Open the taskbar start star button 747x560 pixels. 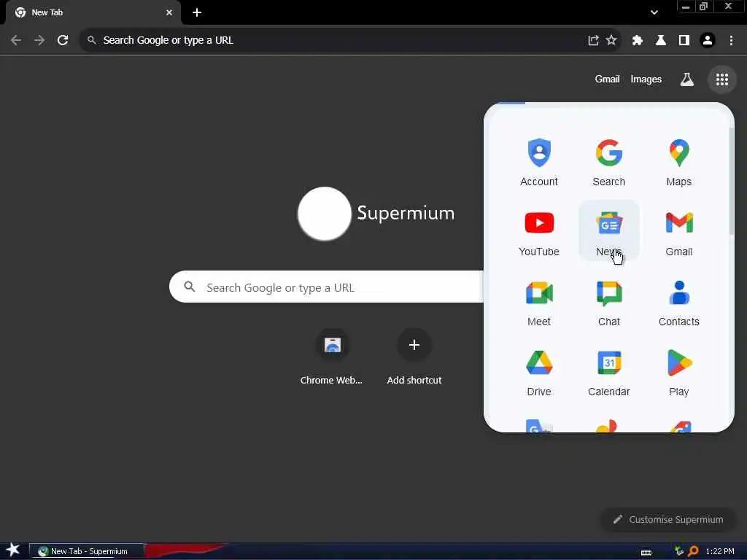tap(13, 551)
